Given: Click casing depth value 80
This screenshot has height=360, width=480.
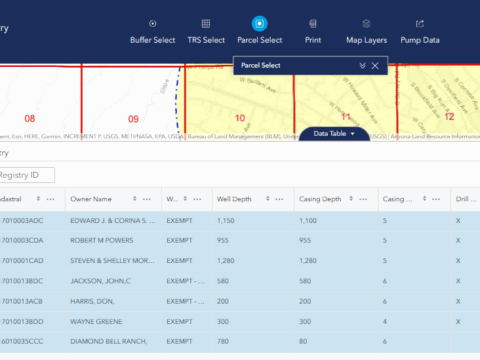Looking at the screenshot, I should (303, 341).
